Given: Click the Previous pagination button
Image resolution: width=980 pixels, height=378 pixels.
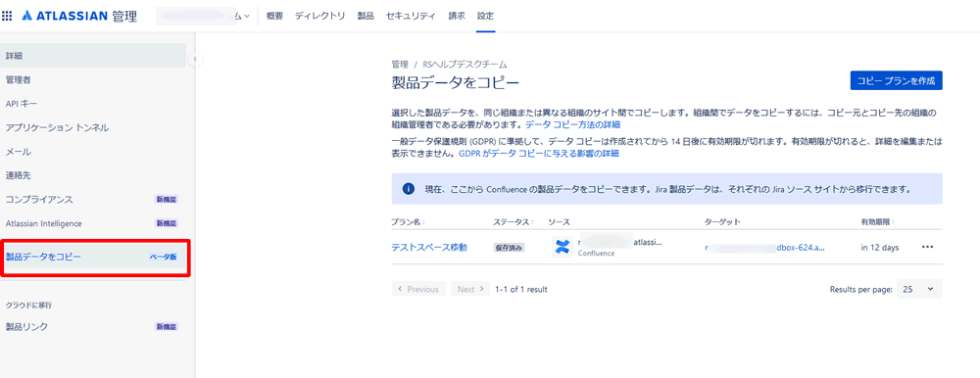Looking at the screenshot, I should (x=418, y=289).
